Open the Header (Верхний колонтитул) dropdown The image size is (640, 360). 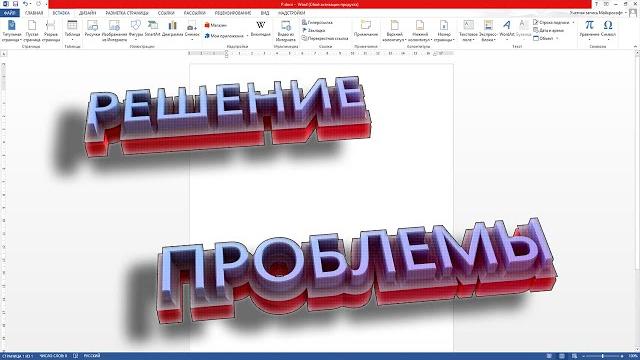394,31
